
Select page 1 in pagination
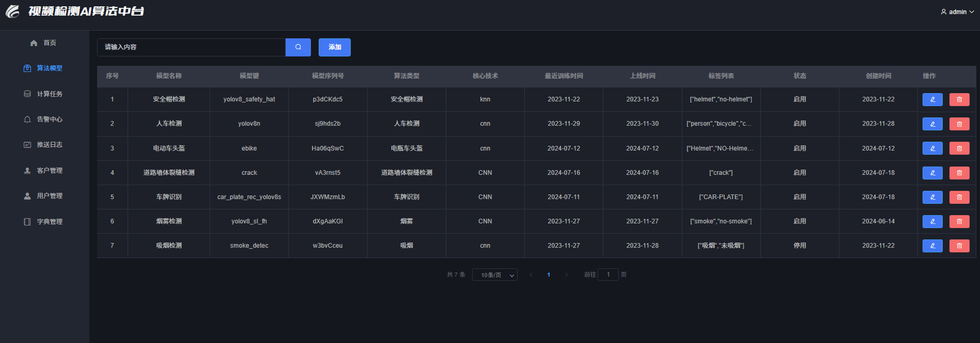coord(549,275)
